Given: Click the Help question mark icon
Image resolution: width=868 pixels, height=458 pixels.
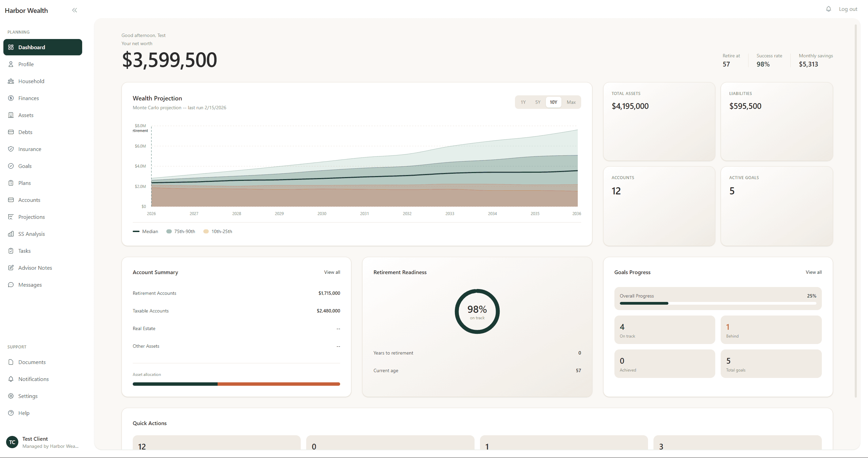Looking at the screenshot, I should 11,413.
